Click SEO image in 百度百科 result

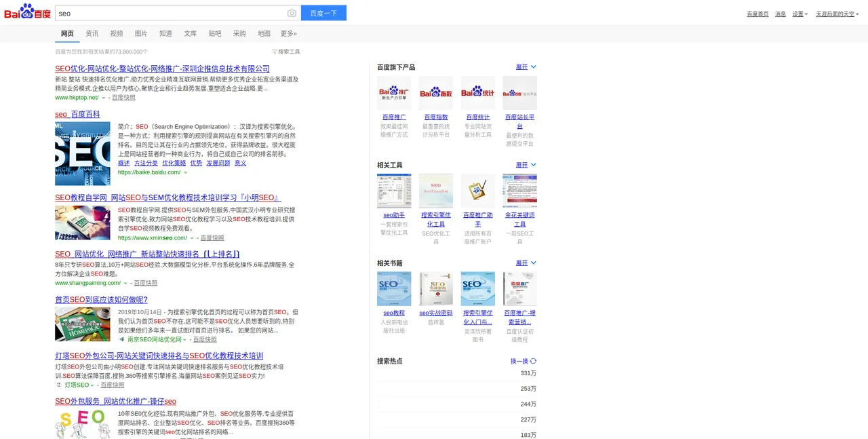[83, 153]
